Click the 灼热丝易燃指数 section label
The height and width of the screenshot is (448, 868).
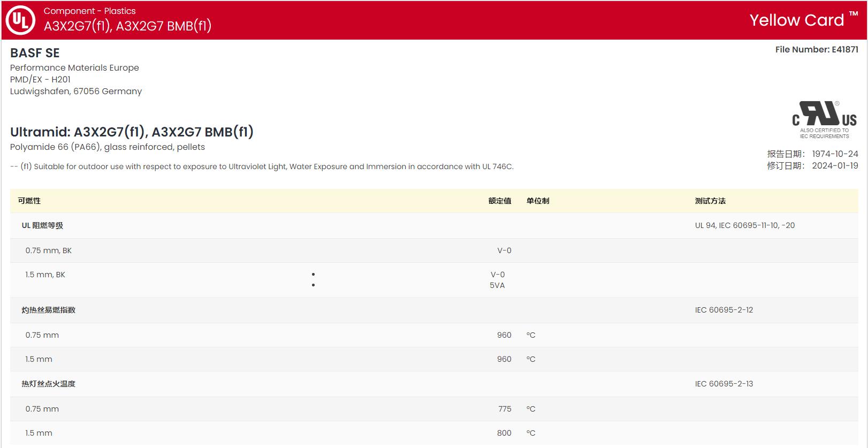[49, 310]
